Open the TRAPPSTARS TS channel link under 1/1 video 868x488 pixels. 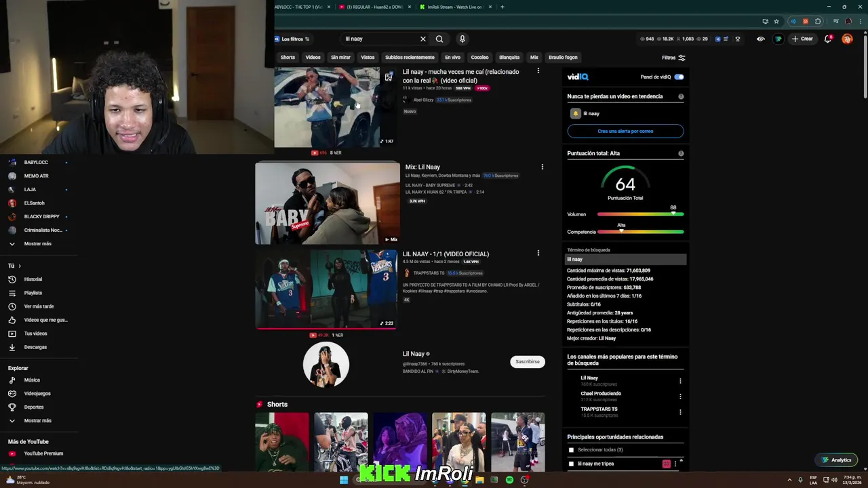point(429,273)
